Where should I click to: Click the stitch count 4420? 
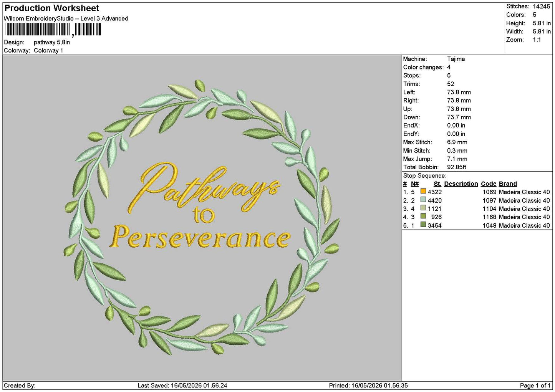tap(435, 200)
